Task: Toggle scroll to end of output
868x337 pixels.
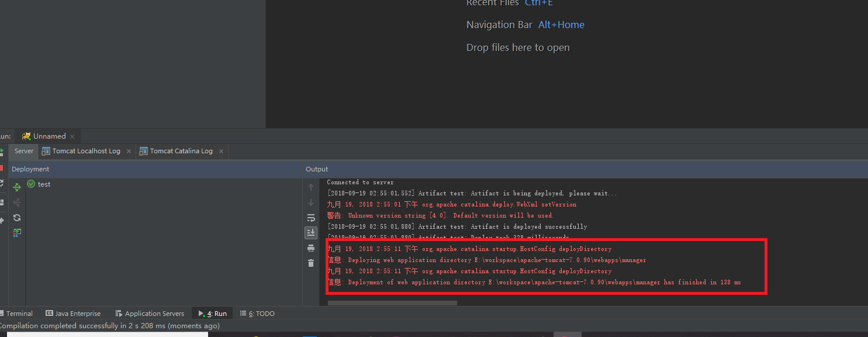Action: pyautogui.click(x=311, y=233)
